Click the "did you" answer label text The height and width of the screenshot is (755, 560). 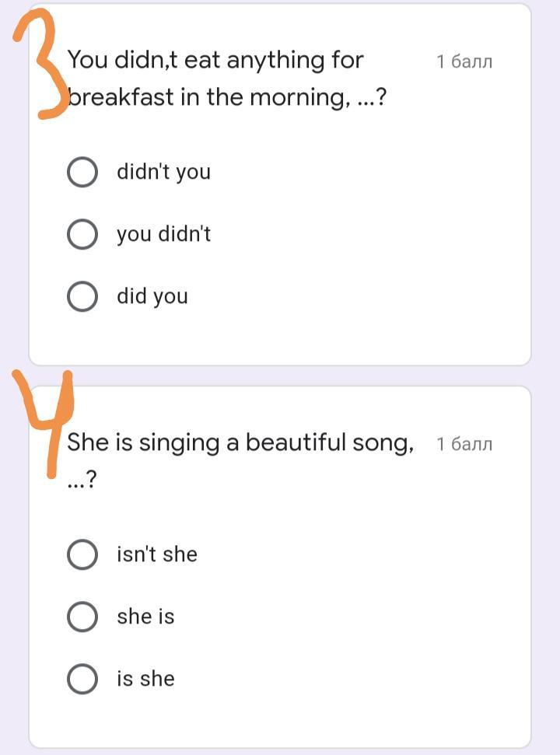(x=152, y=296)
